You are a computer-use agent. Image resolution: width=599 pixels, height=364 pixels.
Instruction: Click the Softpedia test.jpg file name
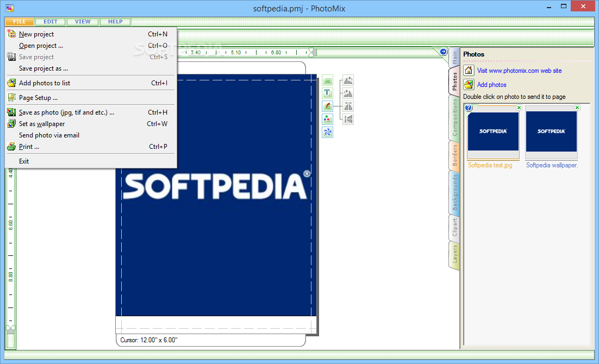point(490,165)
